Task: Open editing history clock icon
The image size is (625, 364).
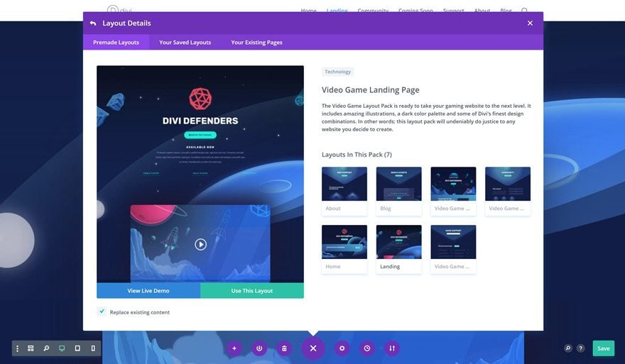Action: [367, 348]
